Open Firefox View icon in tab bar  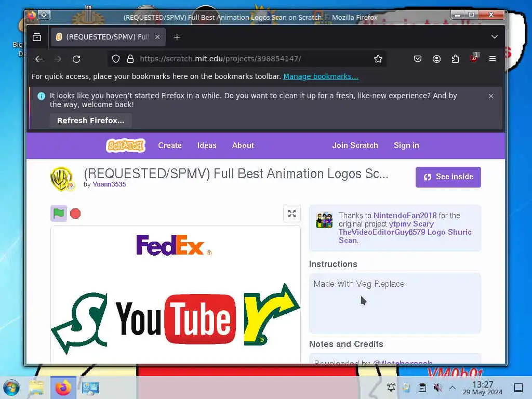[x=37, y=37]
